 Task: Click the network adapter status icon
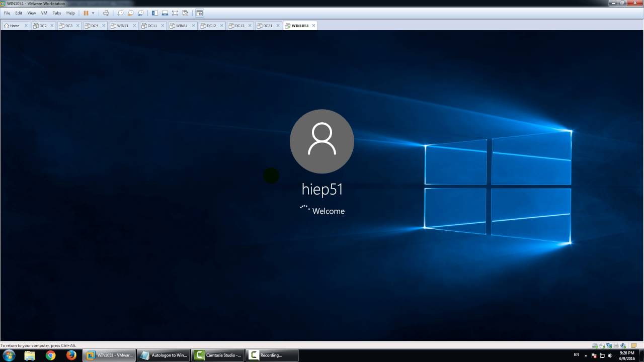609,345
